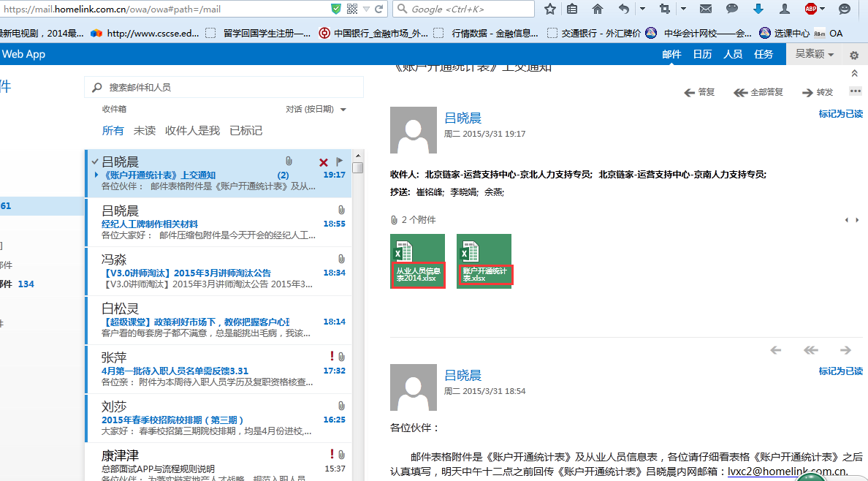Switch to the 人员 tab
The width and height of the screenshot is (868, 481).
coord(733,54)
